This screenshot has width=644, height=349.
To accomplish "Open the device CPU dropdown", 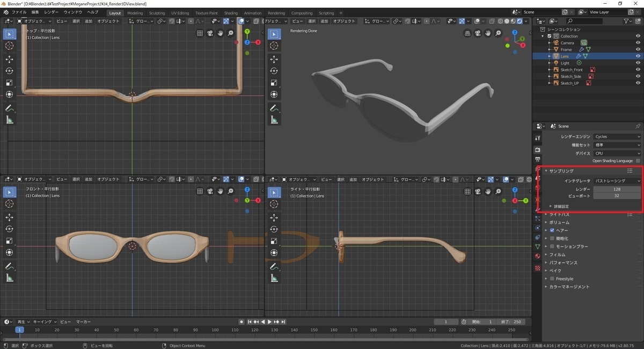I will click(x=617, y=153).
